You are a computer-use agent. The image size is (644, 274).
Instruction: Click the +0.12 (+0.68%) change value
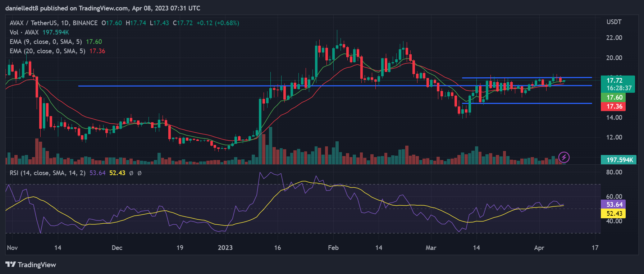218,23
